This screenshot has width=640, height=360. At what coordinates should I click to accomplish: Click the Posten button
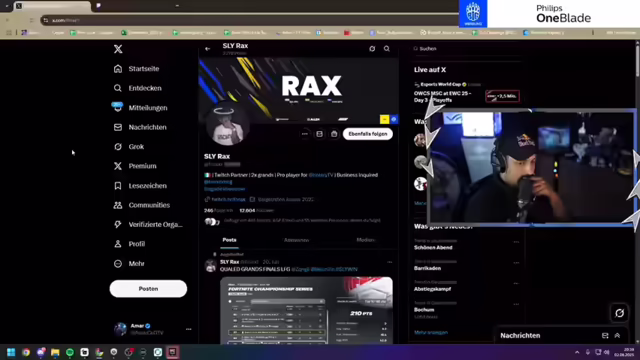coord(148,289)
